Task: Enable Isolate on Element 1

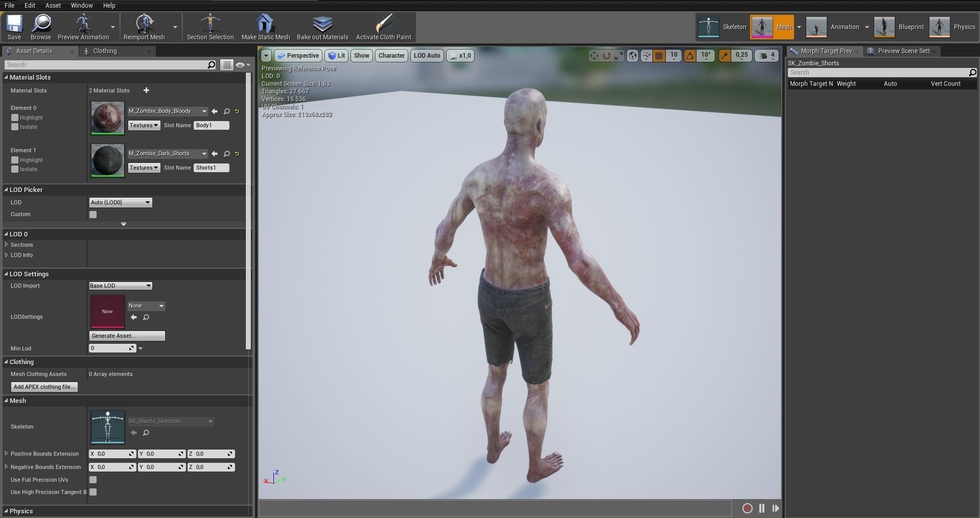Action: click(x=14, y=169)
